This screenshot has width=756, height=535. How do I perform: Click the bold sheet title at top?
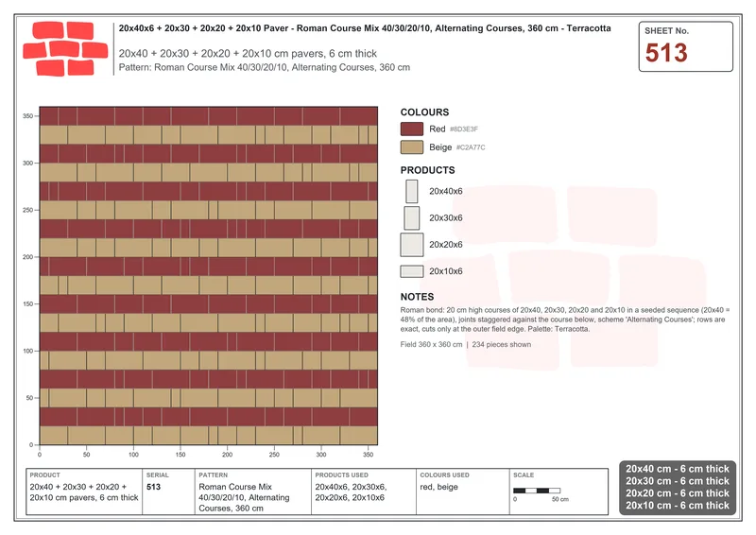tap(365, 28)
